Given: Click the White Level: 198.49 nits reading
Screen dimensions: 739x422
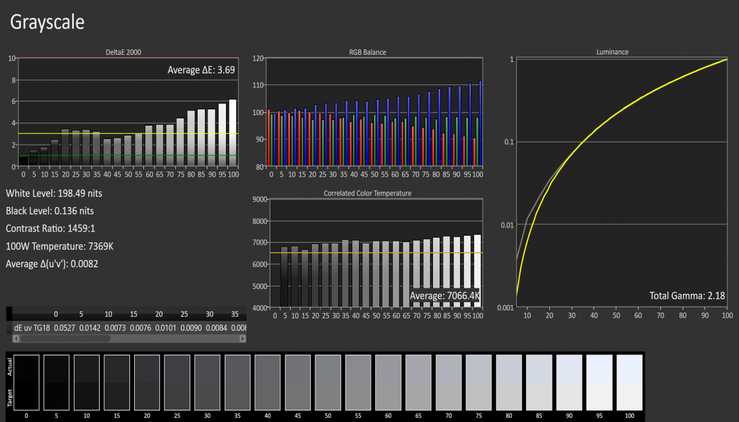Looking at the screenshot, I should tap(54, 193).
